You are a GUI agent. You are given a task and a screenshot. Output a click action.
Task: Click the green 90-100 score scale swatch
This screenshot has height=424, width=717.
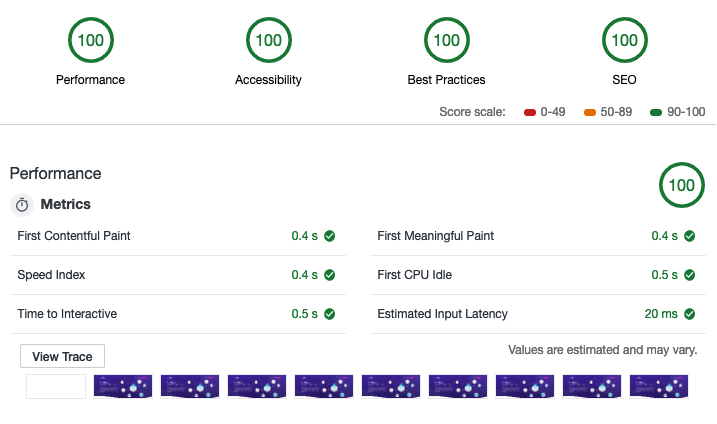coord(655,112)
